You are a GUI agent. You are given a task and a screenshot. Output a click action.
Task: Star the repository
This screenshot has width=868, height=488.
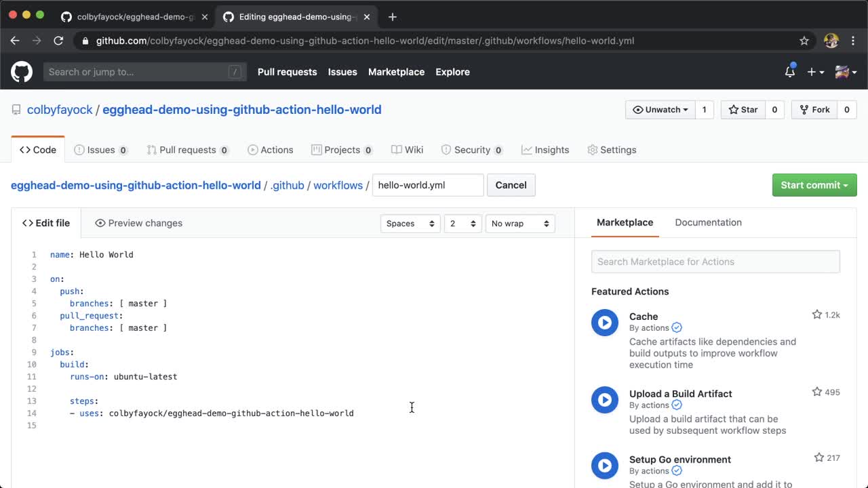pyautogui.click(x=743, y=110)
